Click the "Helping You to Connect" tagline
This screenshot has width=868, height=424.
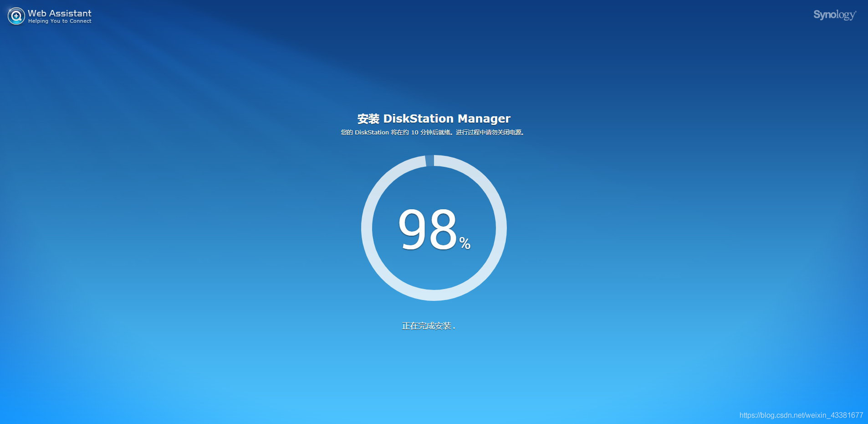60,21
